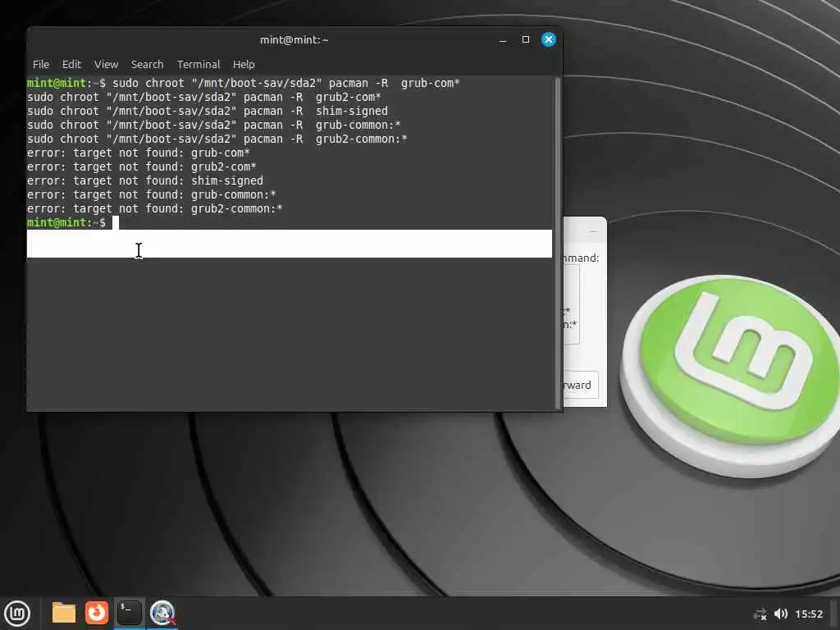
Task: Open the View menu in terminal
Action: (x=106, y=64)
